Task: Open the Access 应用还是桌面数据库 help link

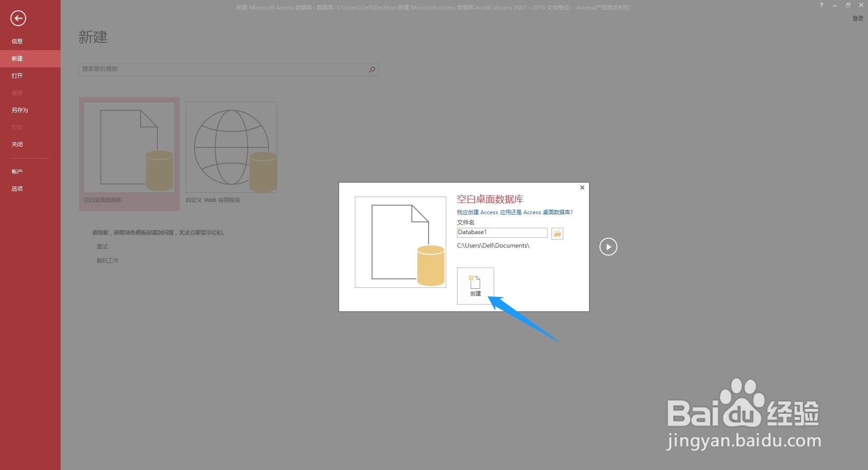Action: pos(514,212)
